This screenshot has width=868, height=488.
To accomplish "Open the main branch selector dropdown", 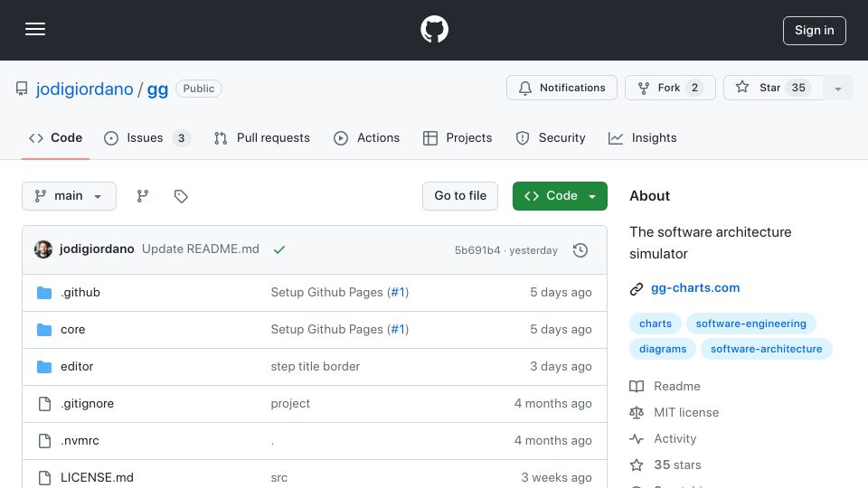I will tap(70, 196).
